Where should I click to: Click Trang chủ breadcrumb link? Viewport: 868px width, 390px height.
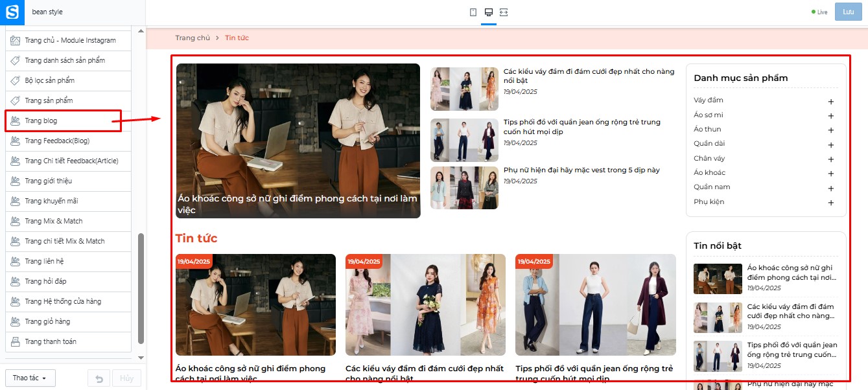[x=193, y=38]
